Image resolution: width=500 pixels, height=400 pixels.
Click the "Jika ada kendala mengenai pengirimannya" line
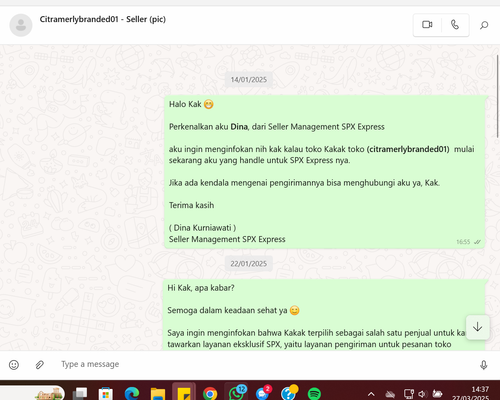click(x=304, y=183)
